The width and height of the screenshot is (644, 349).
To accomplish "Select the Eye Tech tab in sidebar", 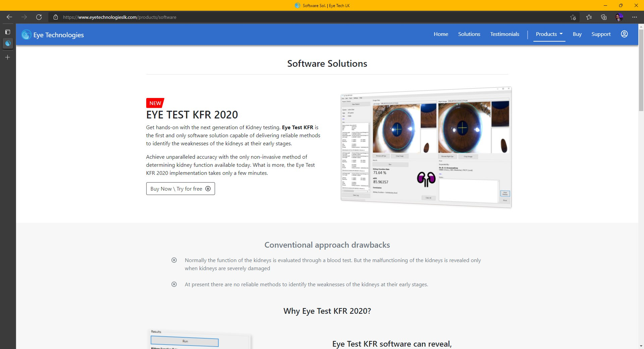I will [x=8, y=43].
